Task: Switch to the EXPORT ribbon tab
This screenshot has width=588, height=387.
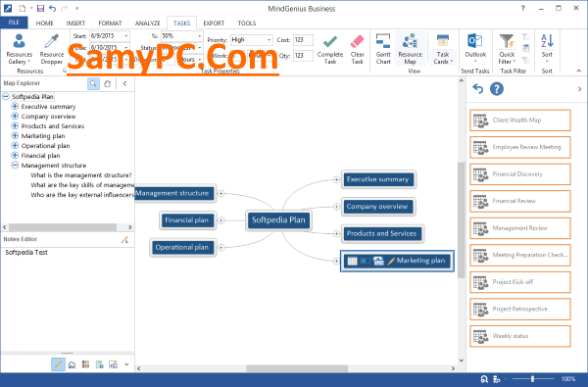Action: (x=214, y=24)
